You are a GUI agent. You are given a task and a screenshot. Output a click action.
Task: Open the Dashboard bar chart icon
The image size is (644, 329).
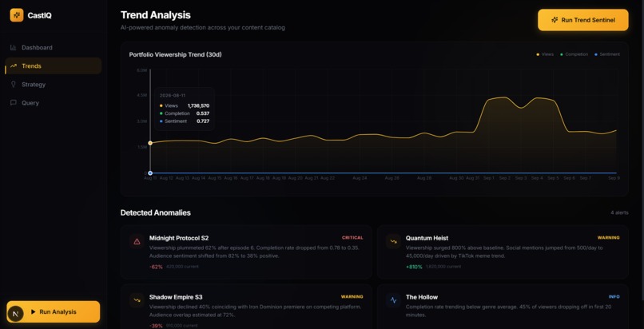(x=13, y=48)
